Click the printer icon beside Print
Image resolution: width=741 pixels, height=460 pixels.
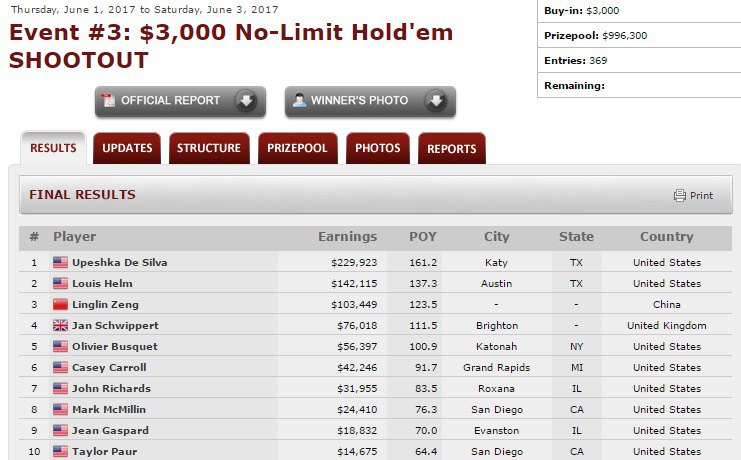tap(680, 196)
